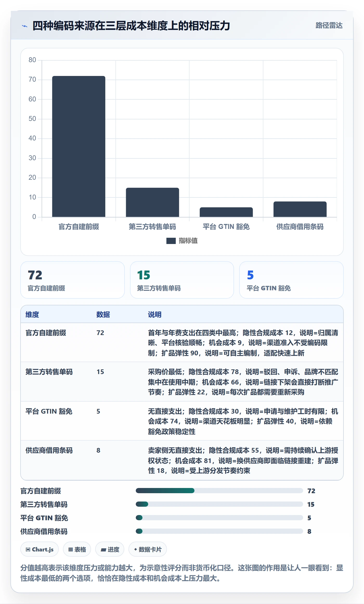The image size is (364, 604).
Task: Click the 进度 tag chip
Action: [110, 549]
